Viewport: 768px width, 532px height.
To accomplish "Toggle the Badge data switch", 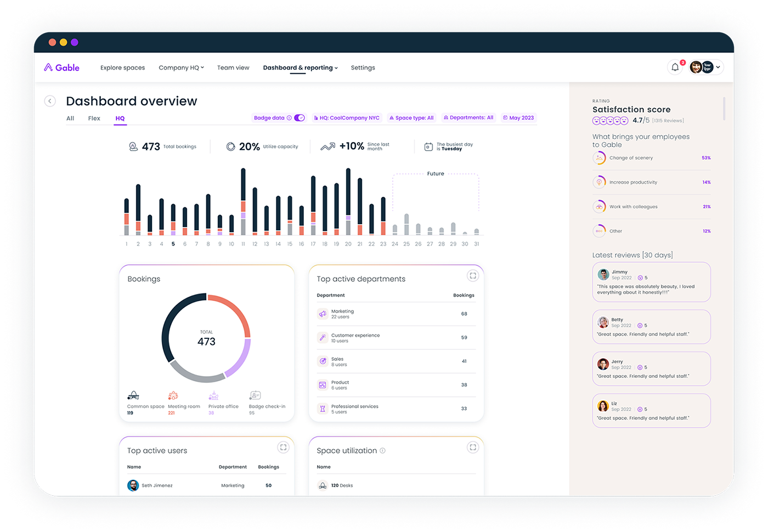I will [x=300, y=118].
